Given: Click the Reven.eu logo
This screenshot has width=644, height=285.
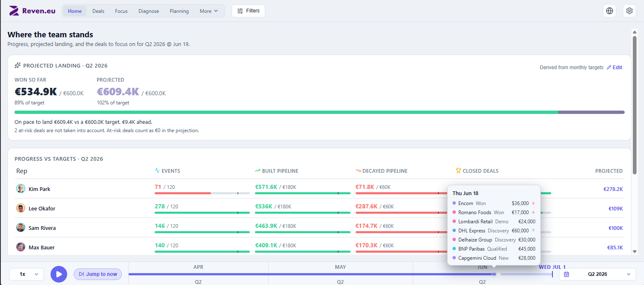Looking at the screenshot, I should (x=32, y=11).
